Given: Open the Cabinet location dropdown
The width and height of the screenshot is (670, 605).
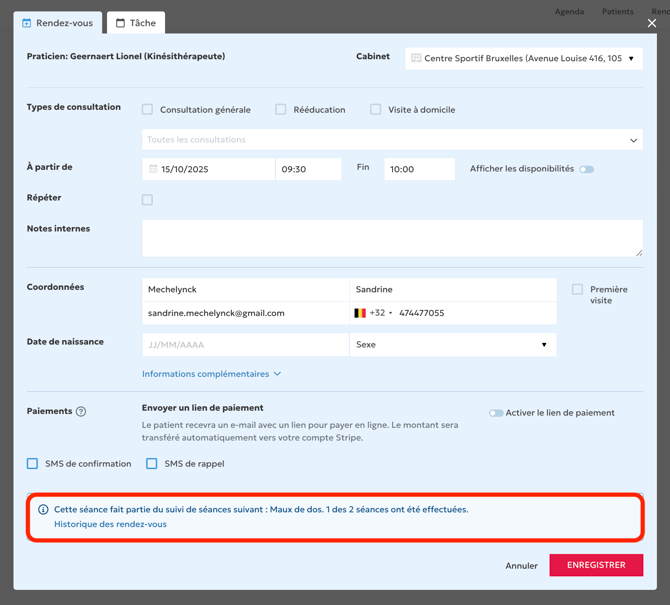Looking at the screenshot, I should pos(630,59).
